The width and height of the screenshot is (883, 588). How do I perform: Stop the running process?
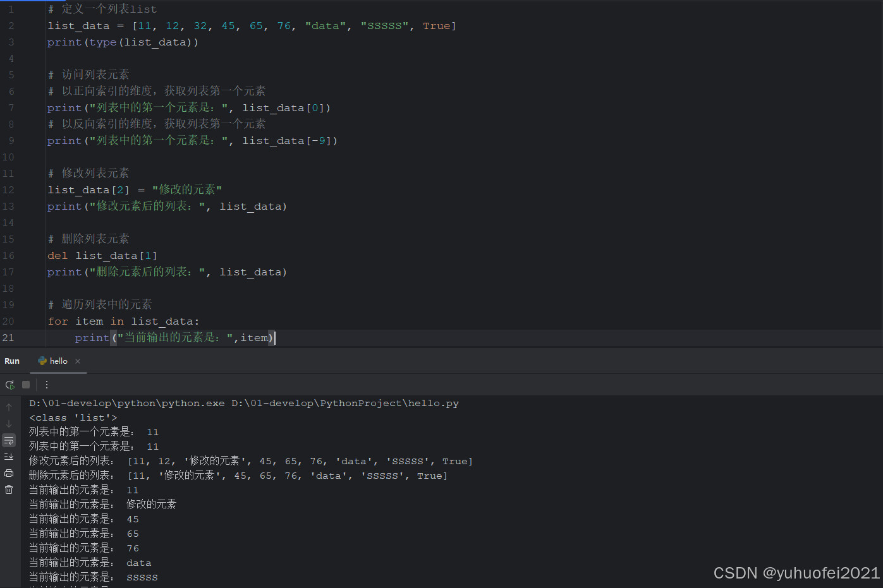point(26,385)
